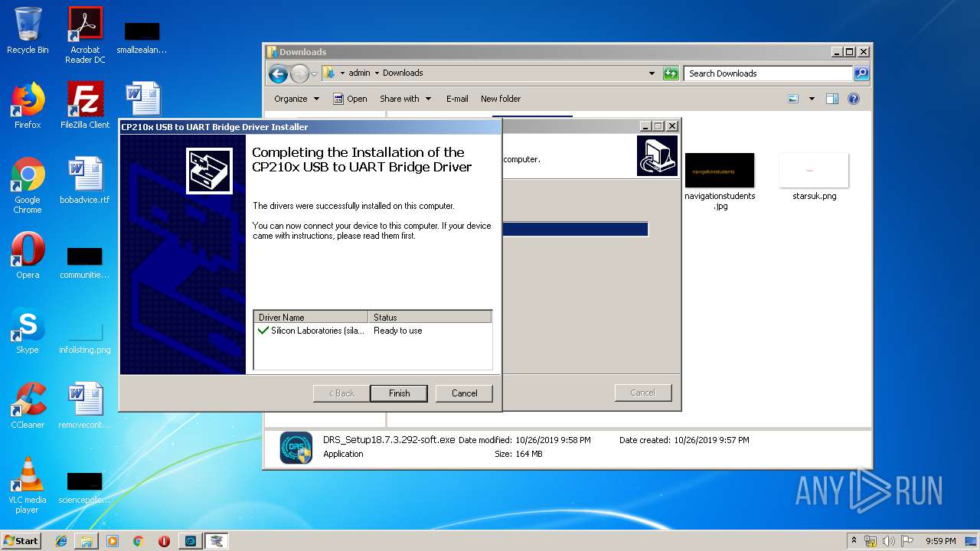
Task: Click the Chrome taskbar icon
Action: [x=138, y=541]
